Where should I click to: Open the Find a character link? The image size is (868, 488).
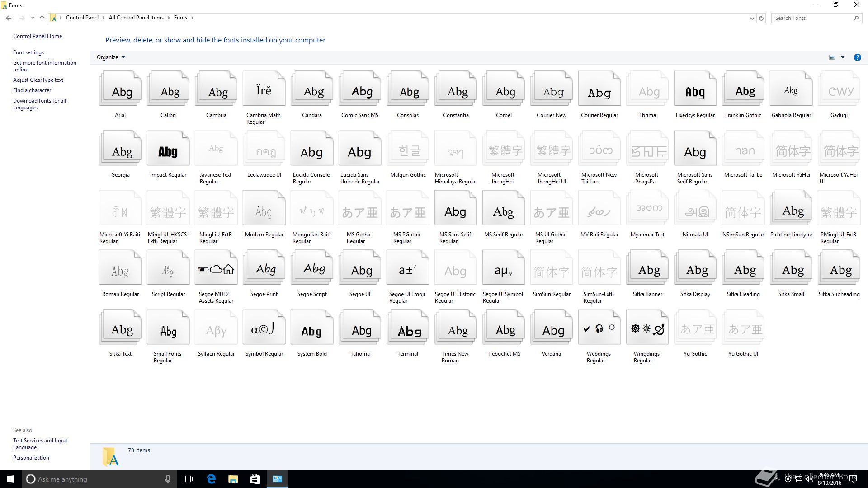coord(32,90)
